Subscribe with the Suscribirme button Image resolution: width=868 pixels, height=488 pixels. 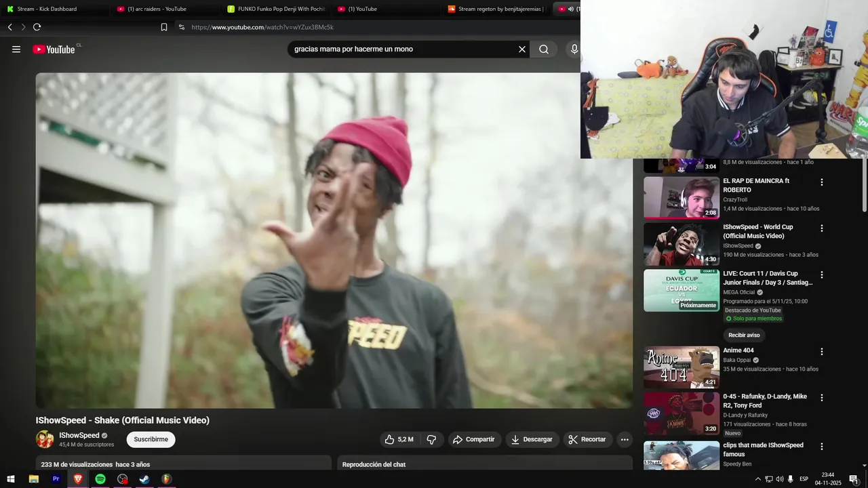pyautogui.click(x=151, y=439)
